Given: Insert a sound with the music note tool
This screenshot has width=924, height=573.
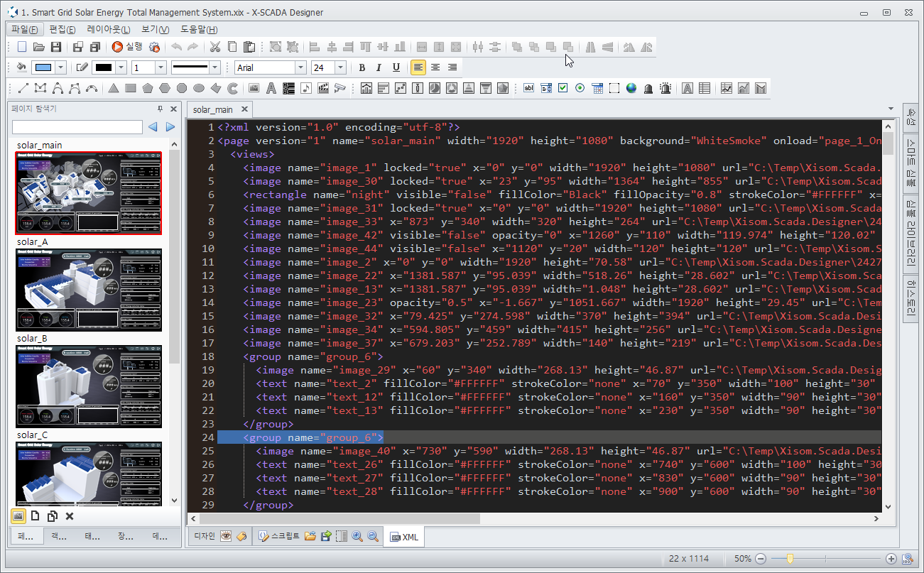Looking at the screenshot, I should (306, 88).
